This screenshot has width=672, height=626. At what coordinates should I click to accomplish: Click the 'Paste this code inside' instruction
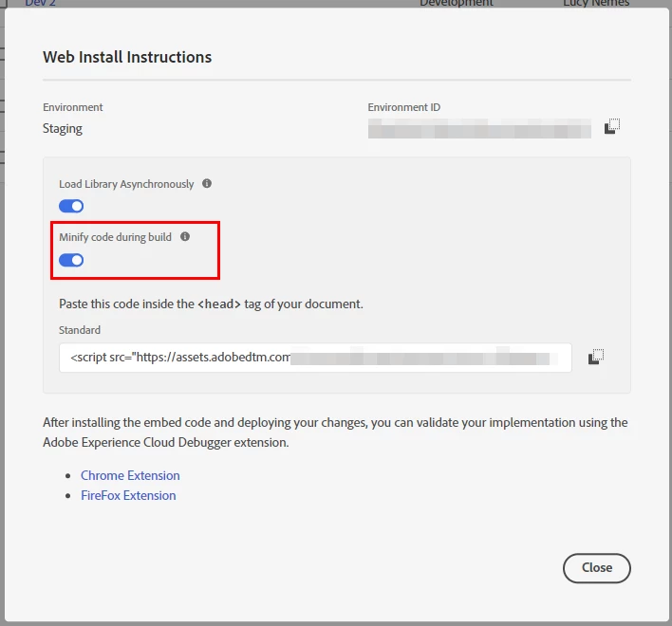(x=211, y=304)
